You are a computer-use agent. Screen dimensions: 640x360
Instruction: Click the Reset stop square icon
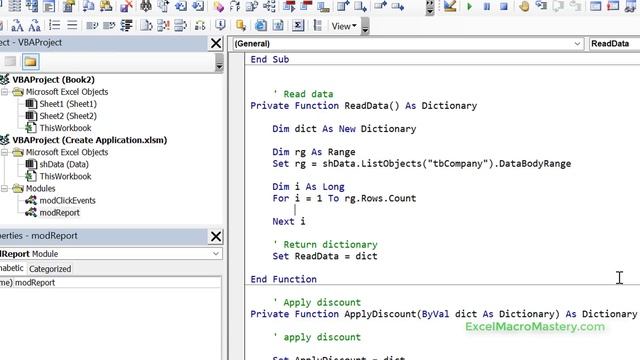(x=504, y=7)
